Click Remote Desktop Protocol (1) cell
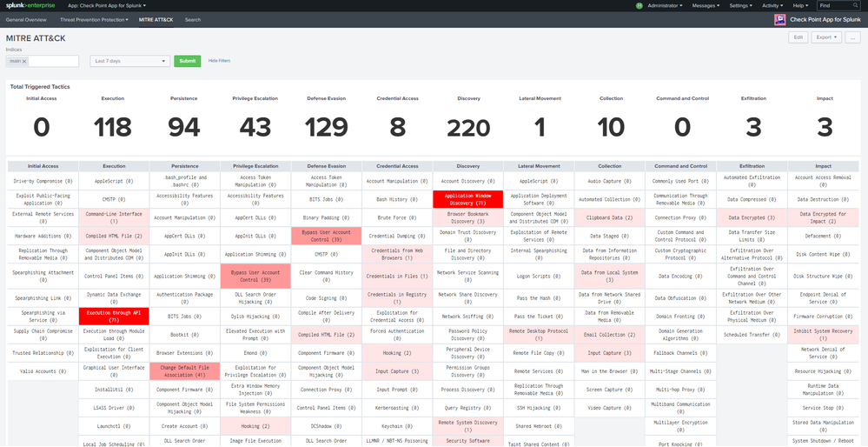868x447 pixels. click(x=540, y=335)
